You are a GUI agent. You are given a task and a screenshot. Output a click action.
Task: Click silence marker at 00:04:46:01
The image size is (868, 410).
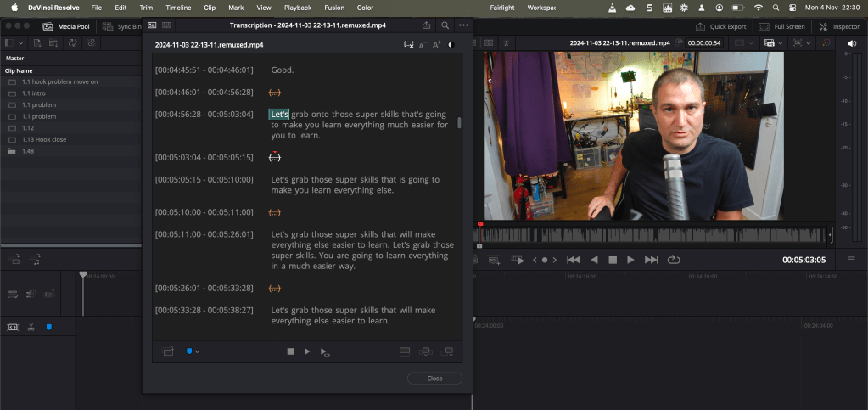[x=275, y=92]
